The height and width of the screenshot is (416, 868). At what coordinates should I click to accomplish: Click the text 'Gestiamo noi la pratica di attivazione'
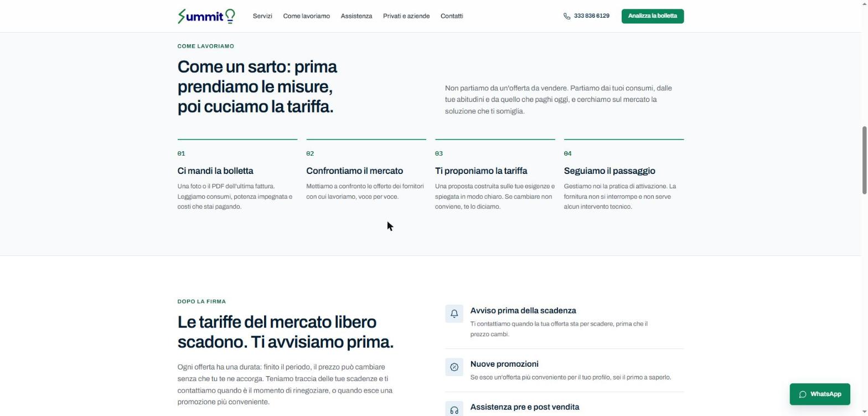click(620, 197)
